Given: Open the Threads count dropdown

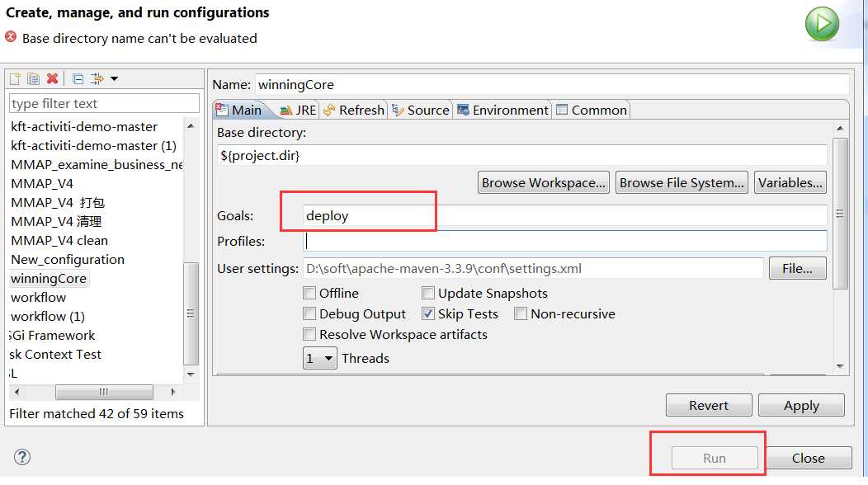Looking at the screenshot, I should coord(320,358).
